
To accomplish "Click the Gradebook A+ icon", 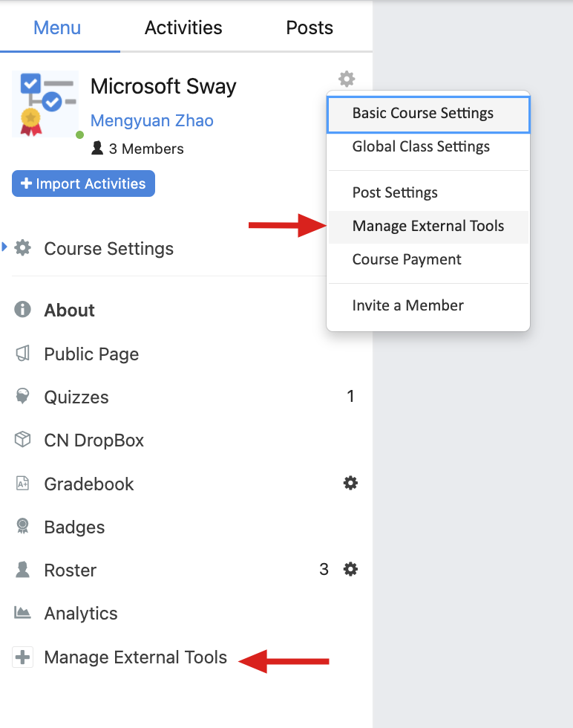I will click(x=23, y=484).
